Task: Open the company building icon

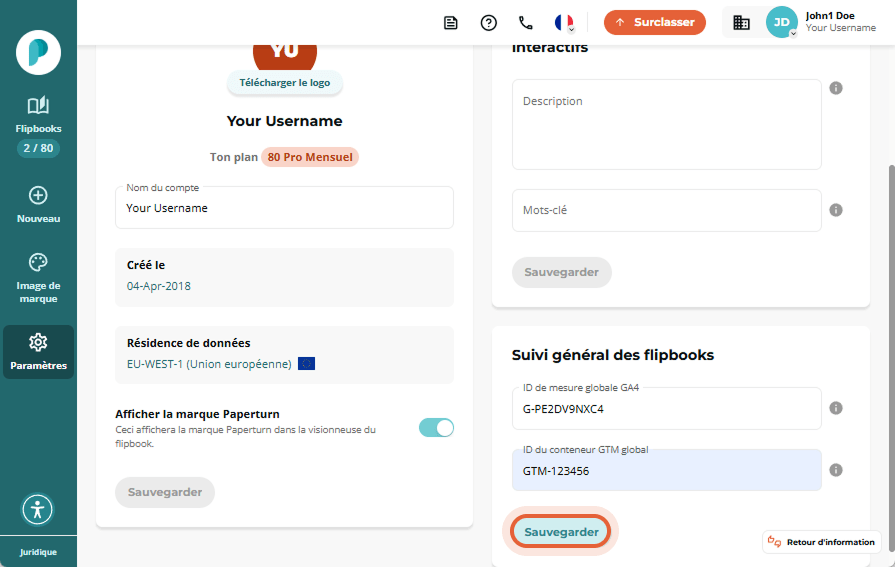Action: click(741, 23)
